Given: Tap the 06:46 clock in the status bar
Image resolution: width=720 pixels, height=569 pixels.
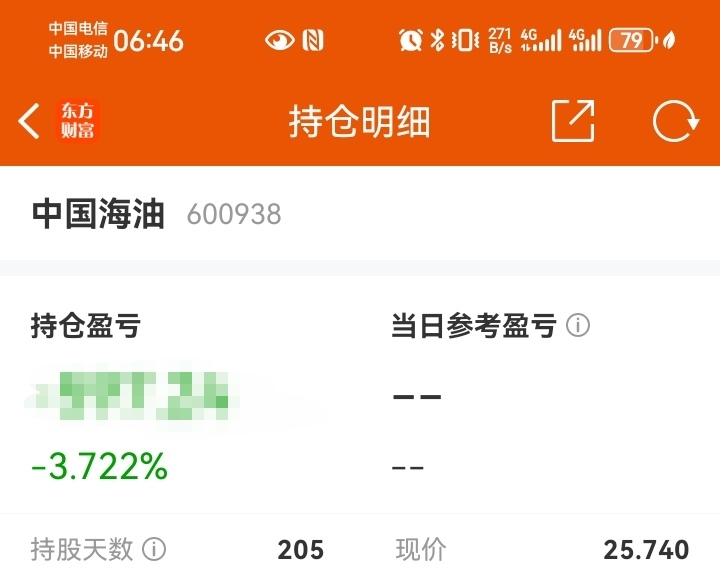Looking at the screenshot, I should 149,41.
